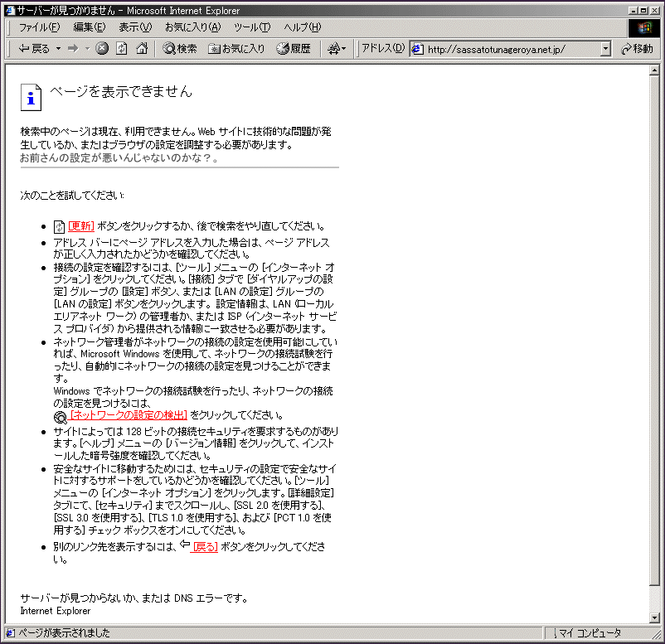
Task: Open the 表示(V) menu
Action: pyautogui.click(x=134, y=27)
